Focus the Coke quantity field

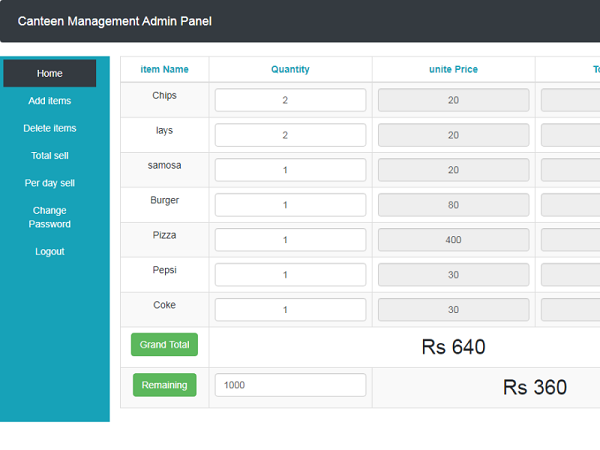[290, 310]
